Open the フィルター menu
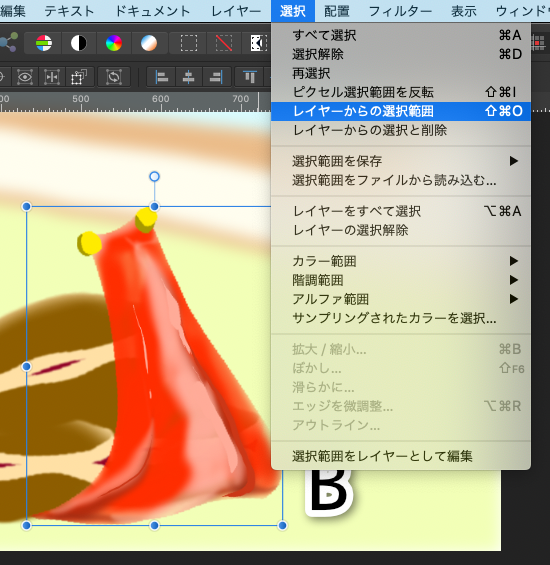The height and width of the screenshot is (565, 550). 400,11
